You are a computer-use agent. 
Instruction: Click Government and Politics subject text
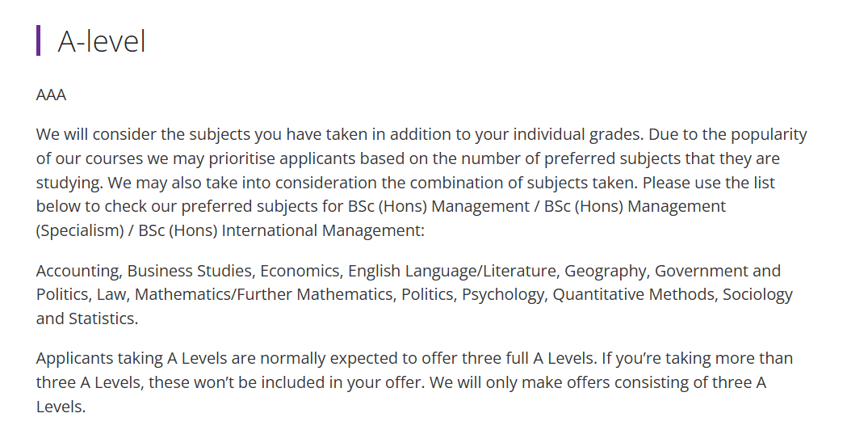[x=409, y=283]
